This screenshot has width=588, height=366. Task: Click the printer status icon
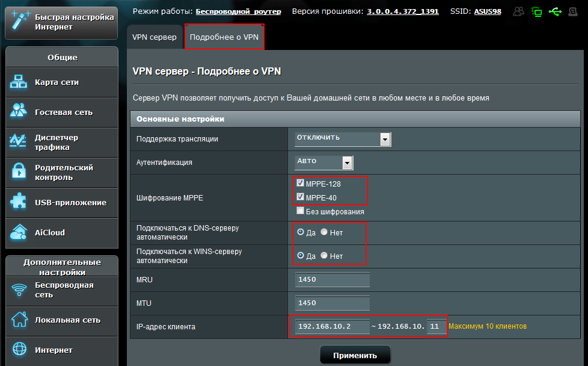pos(573,11)
